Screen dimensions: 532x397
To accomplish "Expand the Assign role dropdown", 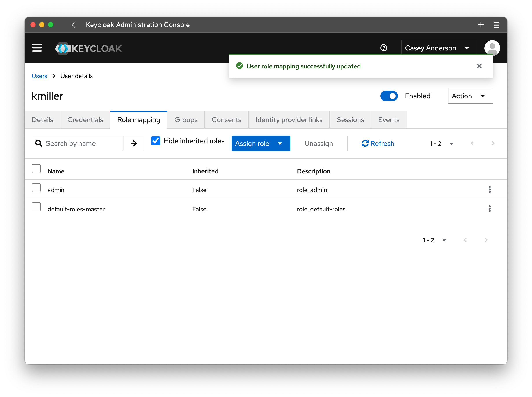I will click(x=260, y=143).
